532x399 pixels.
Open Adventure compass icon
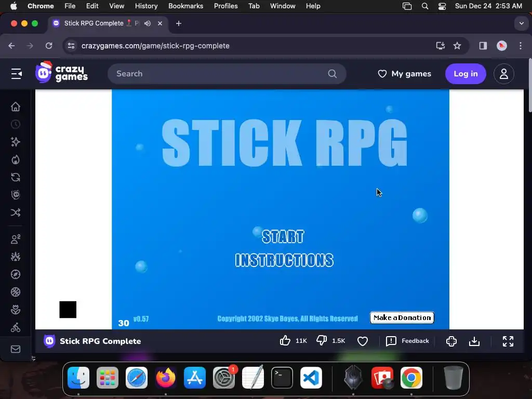coord(16,274)
